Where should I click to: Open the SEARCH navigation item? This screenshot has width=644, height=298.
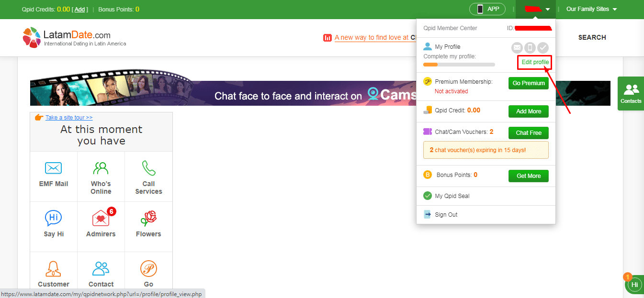pyautogui.click(x=592, y=37)
